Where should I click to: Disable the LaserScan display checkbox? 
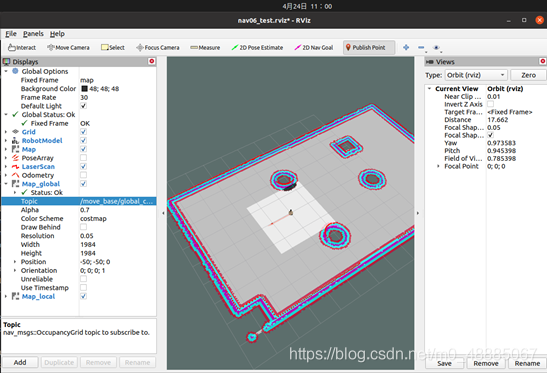pyautogui.click(x=83, y=166)
